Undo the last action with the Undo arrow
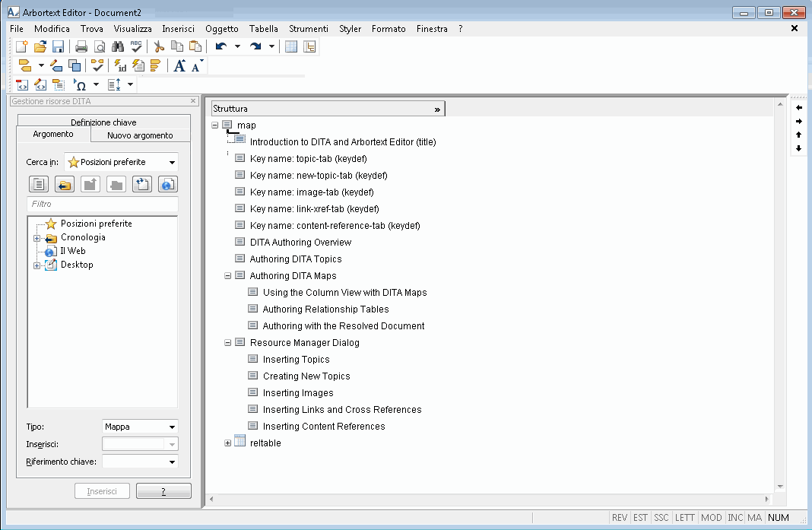This screenshot has height=530, width=812. [x=221, y=46]
